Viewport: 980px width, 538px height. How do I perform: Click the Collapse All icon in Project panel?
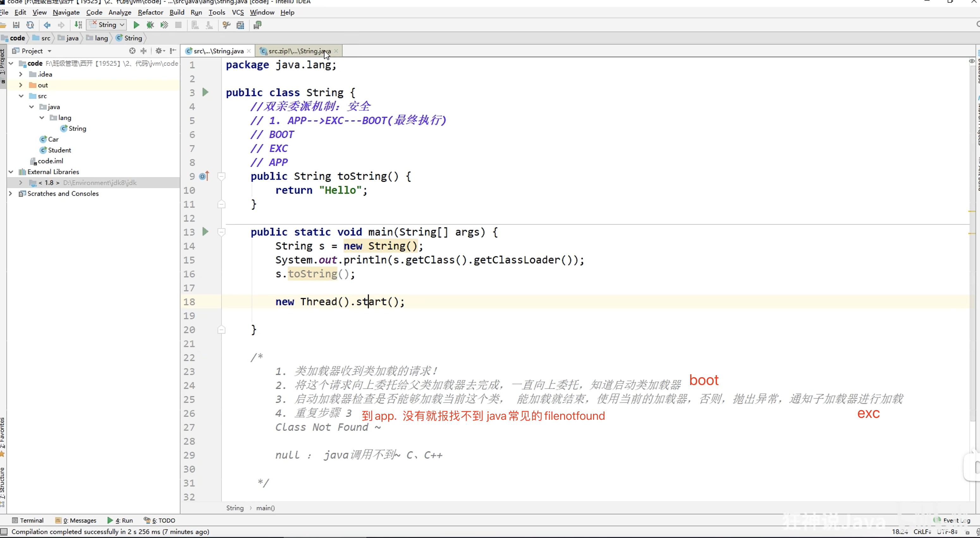click(x=144, y=51)
